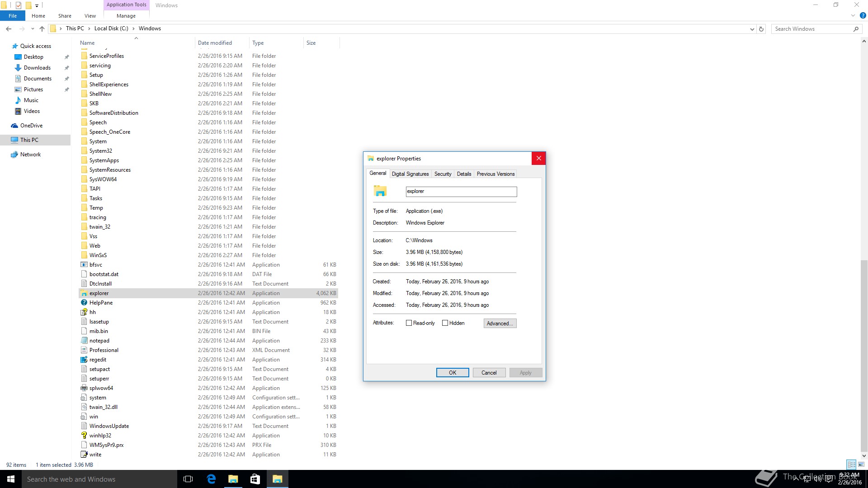
Task: Click the OneDrive cloud icon
Action: coord(14,126)
